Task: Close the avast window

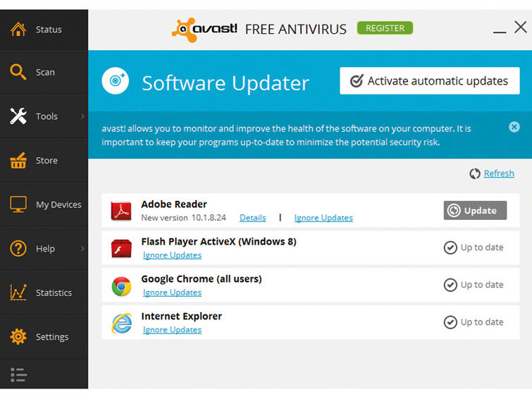Action: [x=521, y=27]
